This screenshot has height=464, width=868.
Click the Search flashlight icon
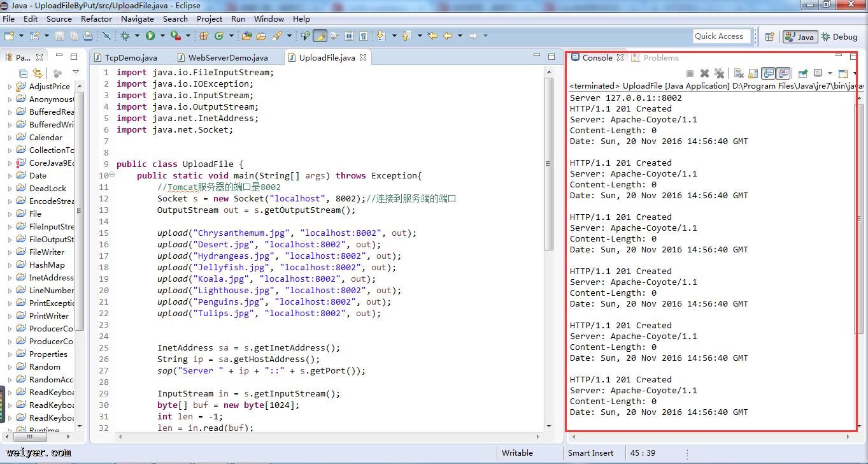pyautogui.click(x=277, y=36)
